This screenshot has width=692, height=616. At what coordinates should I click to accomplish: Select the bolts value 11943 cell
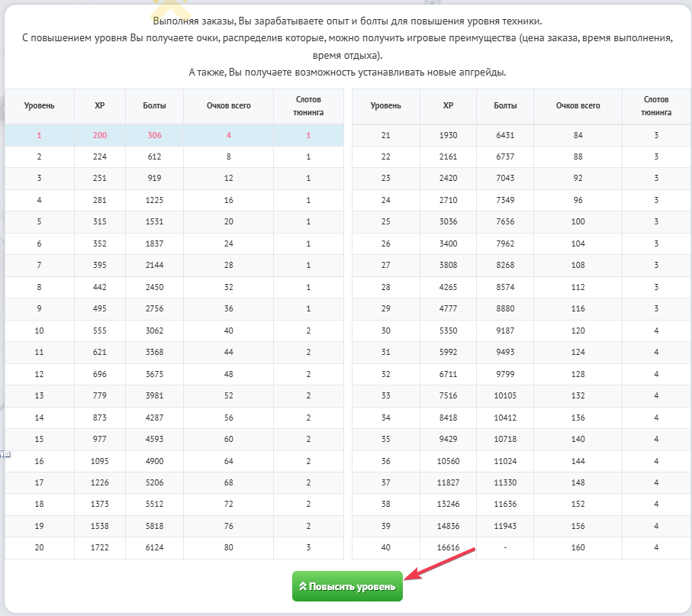(x=505, y=526)
